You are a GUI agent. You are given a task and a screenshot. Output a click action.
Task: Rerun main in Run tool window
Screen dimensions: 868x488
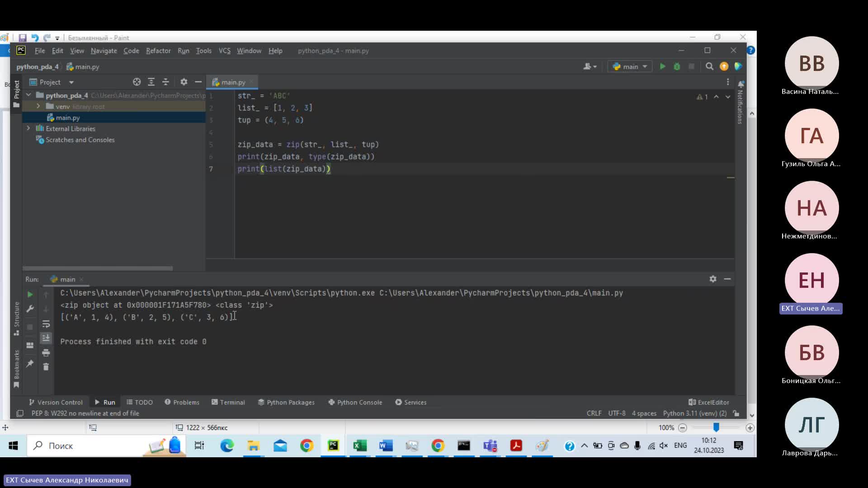click(x=30, y=295)
